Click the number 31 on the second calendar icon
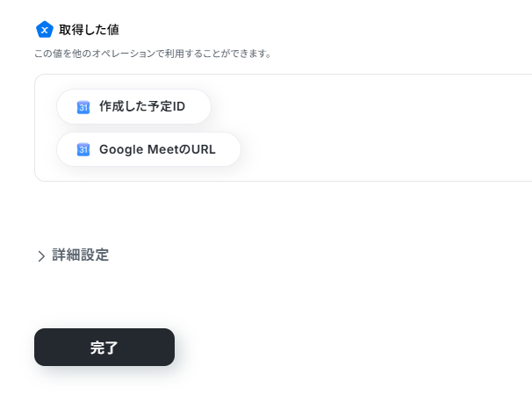Image resolution: width=532 pixels, height=395 pixels. 83,150
